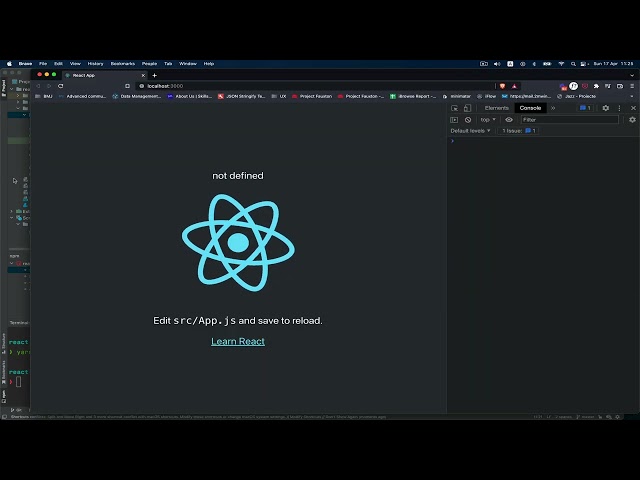Open Brave Rewards triangle icon

pyautogui.click(x=514, y=86)
